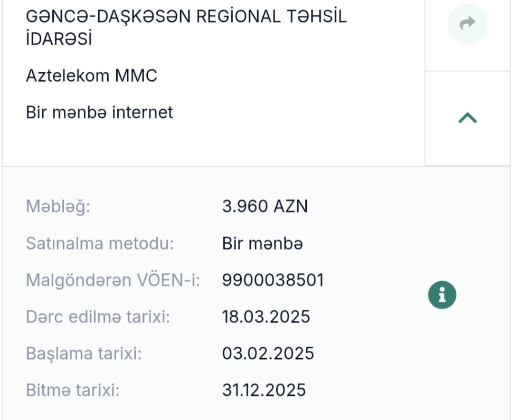This screenshot has height=420, width=528.
Task: Click the Aztelekom MMC supplier name
Action: pyautogui.click(x=91, y=75)
